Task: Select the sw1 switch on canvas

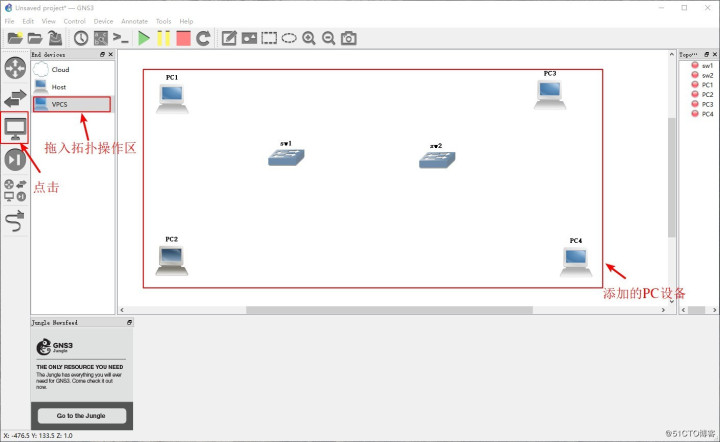Action: [x=286, y=157]
